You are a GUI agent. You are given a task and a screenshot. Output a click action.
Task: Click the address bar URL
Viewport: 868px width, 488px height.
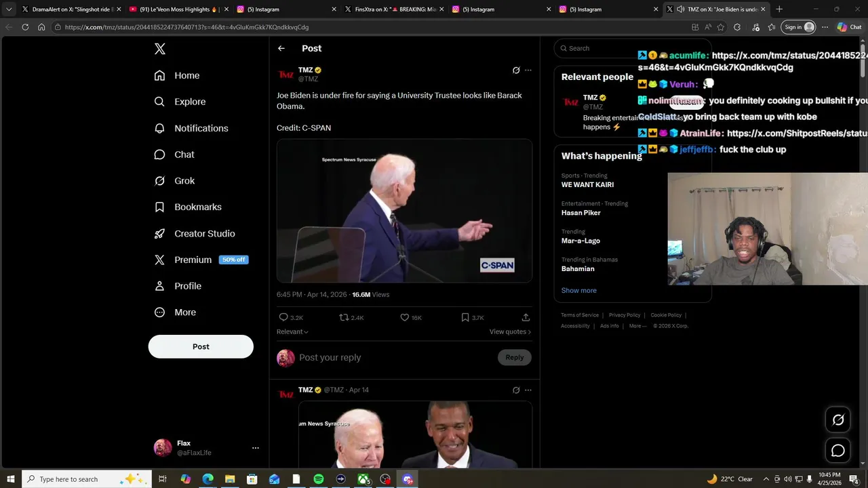(186, 27)
